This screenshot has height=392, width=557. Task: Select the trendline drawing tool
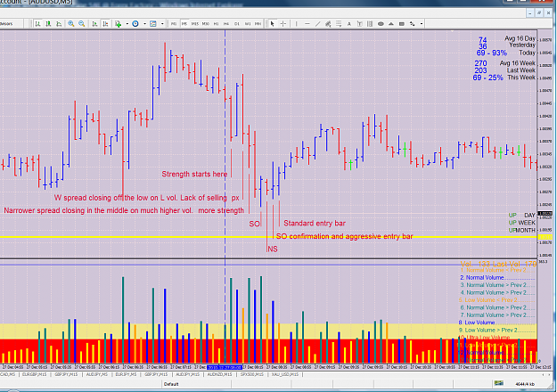point(317,24)
